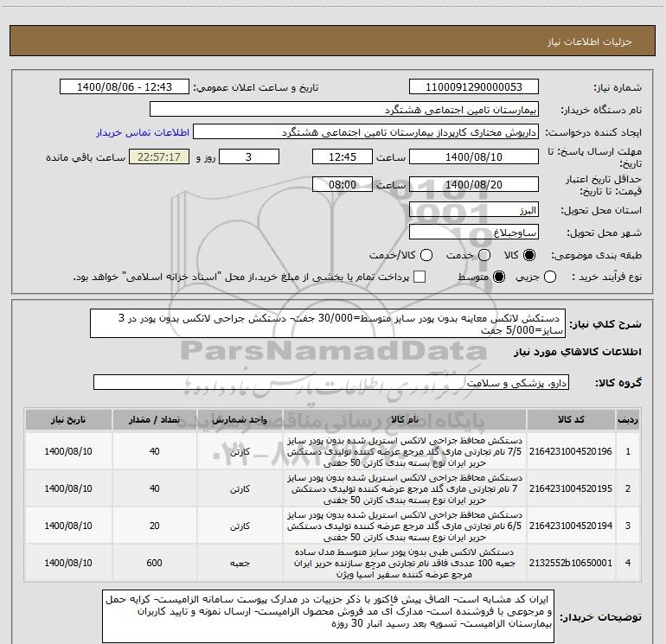
Task: Select the خدمت radio button
Action: [x=484, y=255]
